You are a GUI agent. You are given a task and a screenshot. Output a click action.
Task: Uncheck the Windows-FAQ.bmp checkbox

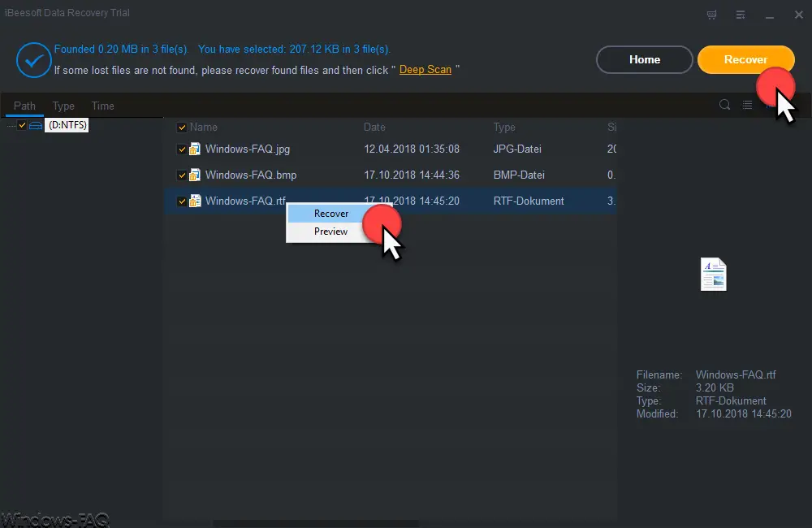pyautogui.click(x=182, y=175)
